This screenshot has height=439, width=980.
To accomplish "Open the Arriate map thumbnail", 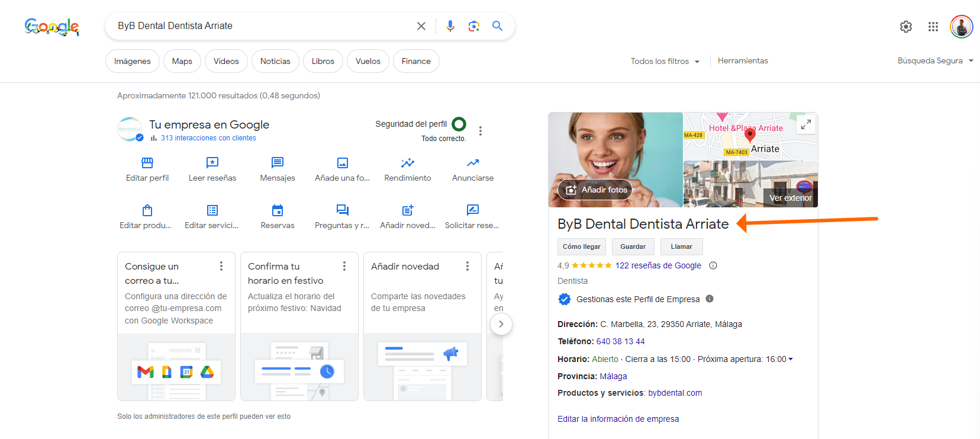I will (750, 136).
